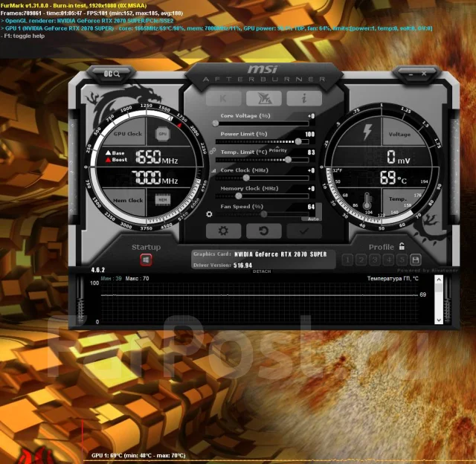476x464 pixels.
Task: Click FurMark F1: toggle help text
Action: click(23, 36)
